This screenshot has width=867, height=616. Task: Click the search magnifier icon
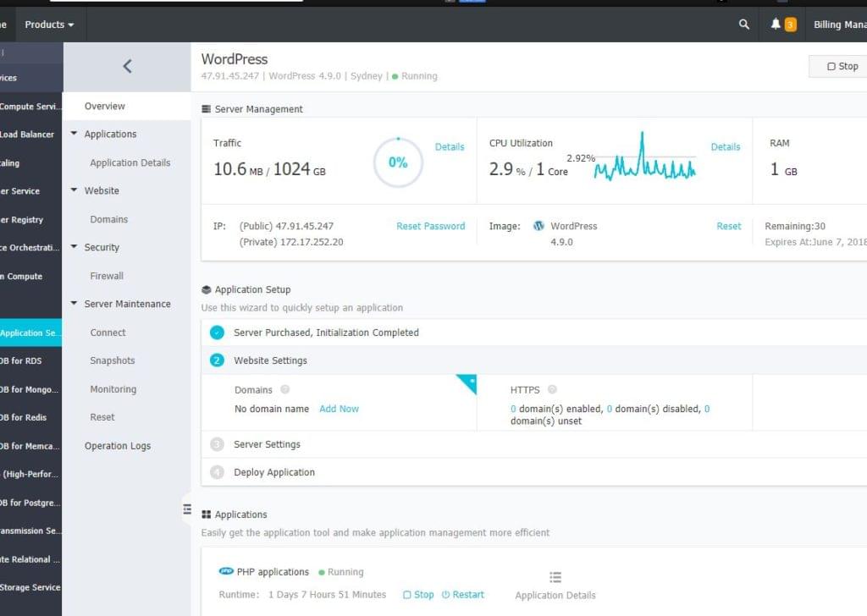(744, 25)
